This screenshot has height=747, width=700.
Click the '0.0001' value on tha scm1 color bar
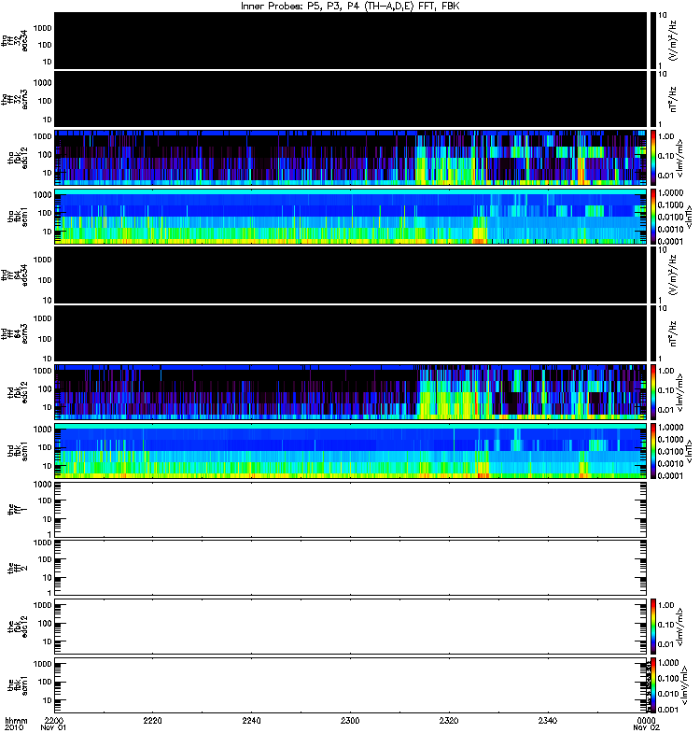coord(670,241)
